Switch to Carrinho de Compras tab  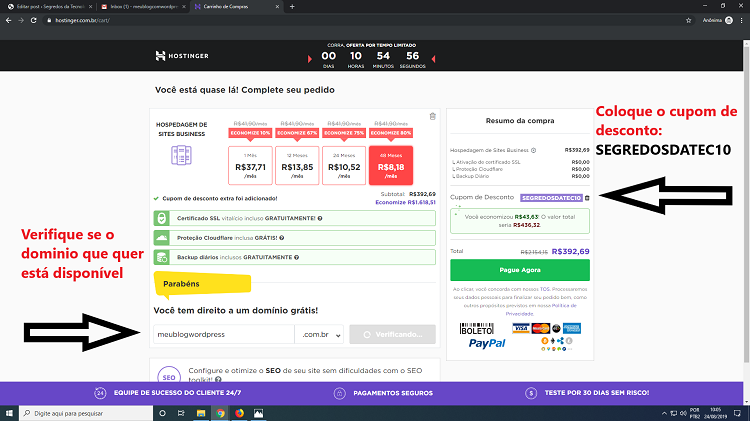[236, 7]
